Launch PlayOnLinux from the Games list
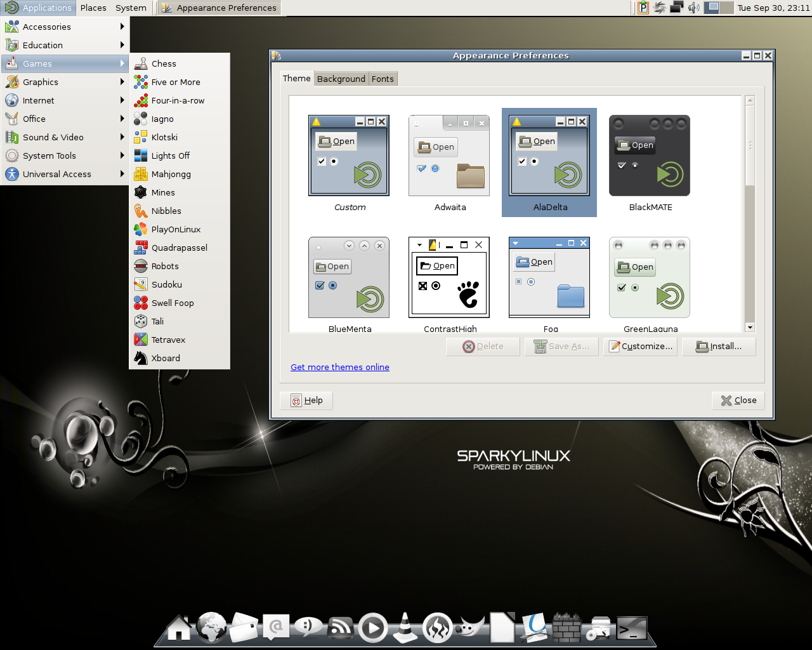This screenshot has width=812, height=650. [180, 229]
